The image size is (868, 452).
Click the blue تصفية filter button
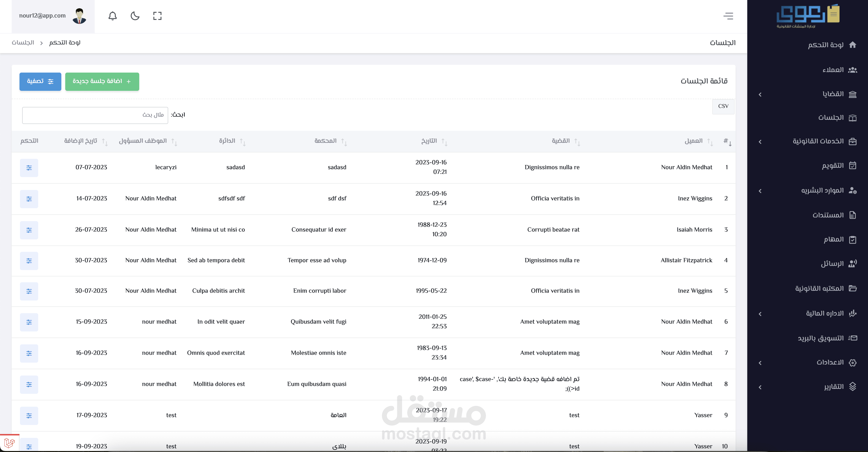tap(40, 82)
